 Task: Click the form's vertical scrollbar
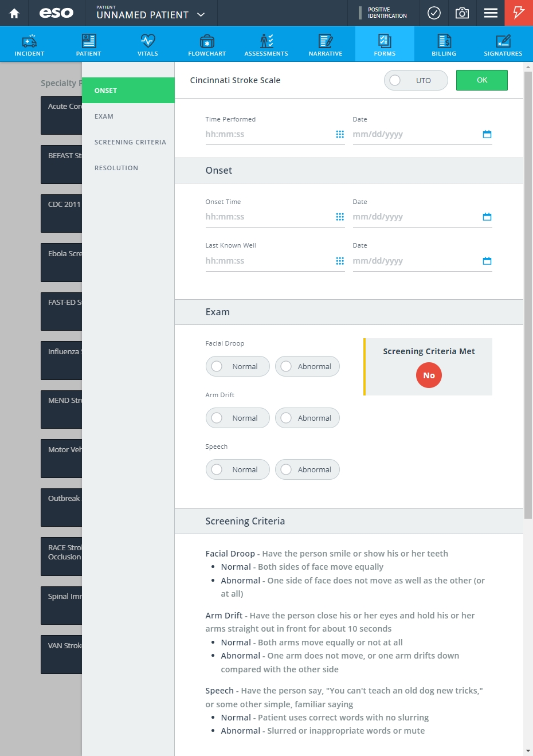click(528, 295)
